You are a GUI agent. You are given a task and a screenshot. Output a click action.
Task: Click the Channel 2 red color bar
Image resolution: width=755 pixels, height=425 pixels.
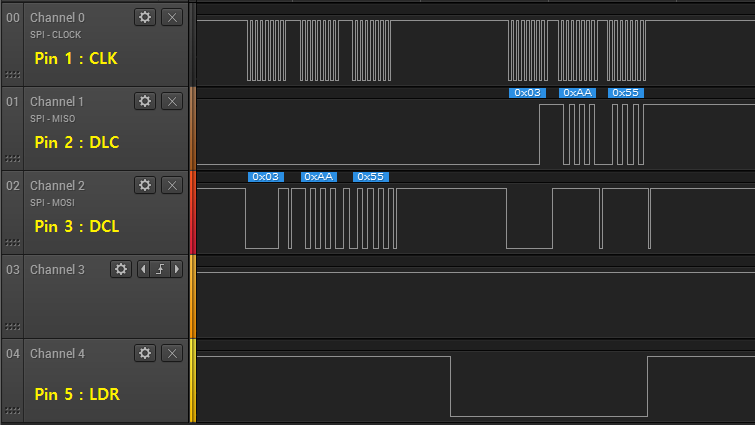tap(193, 212)
